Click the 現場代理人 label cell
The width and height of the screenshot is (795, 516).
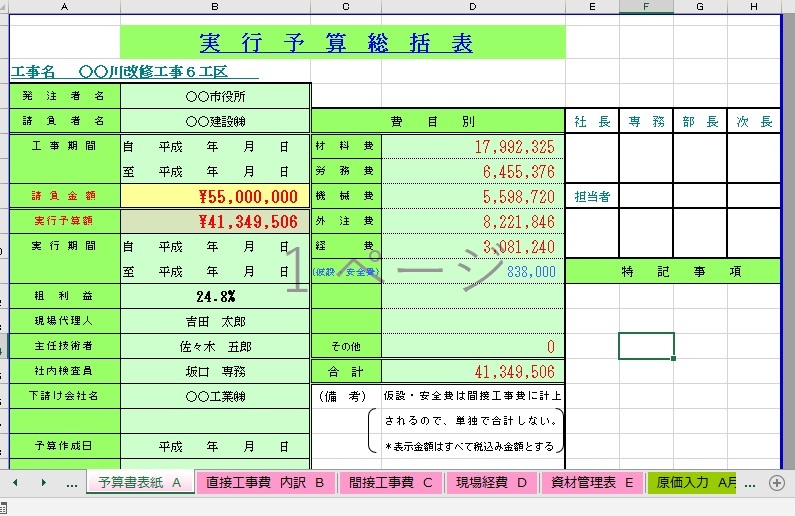[x=64, y=321]
